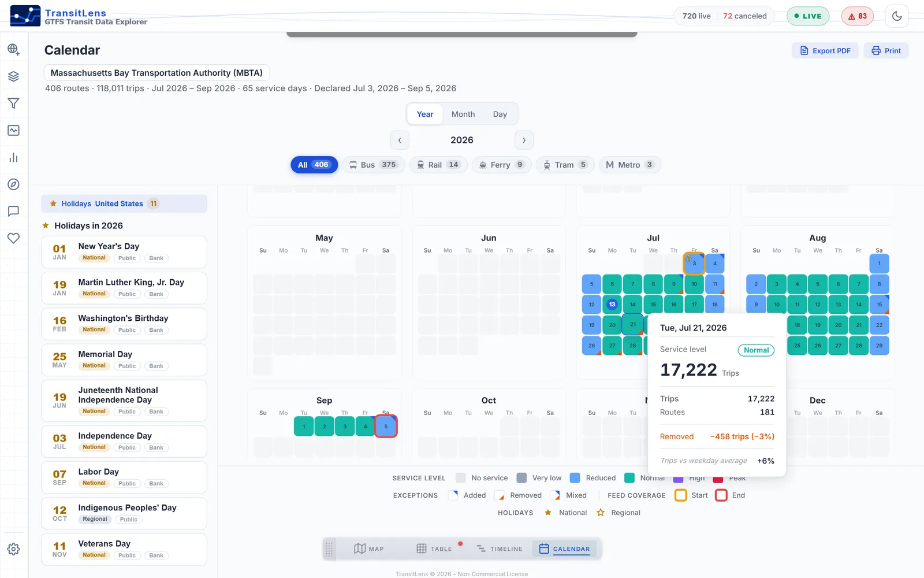Screen dimensions: 924x578
Task: Open globe add-feed sidebar icon
Action: click(13, 49)
